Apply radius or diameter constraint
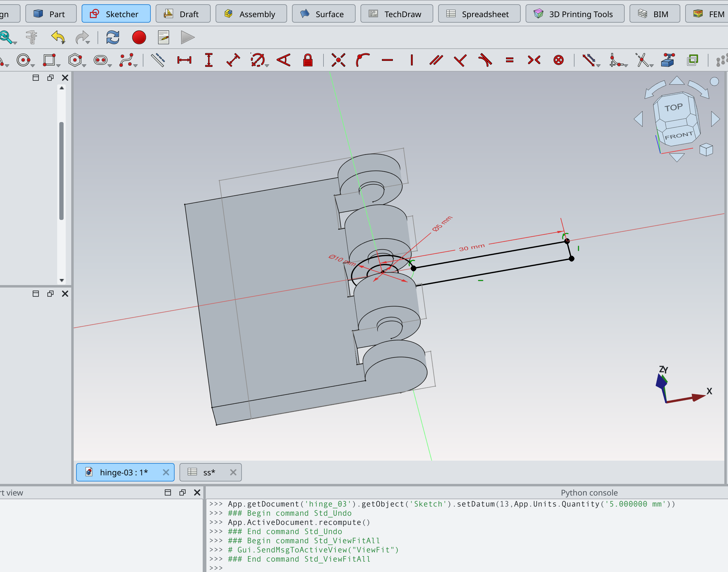The width and height of the screenshot is (728, 572). 257,60
